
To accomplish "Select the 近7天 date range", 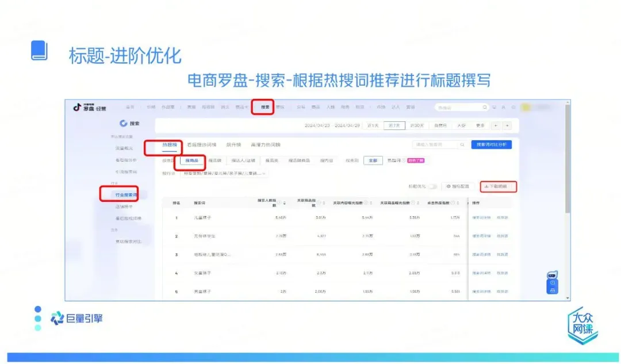I will 394,125.
